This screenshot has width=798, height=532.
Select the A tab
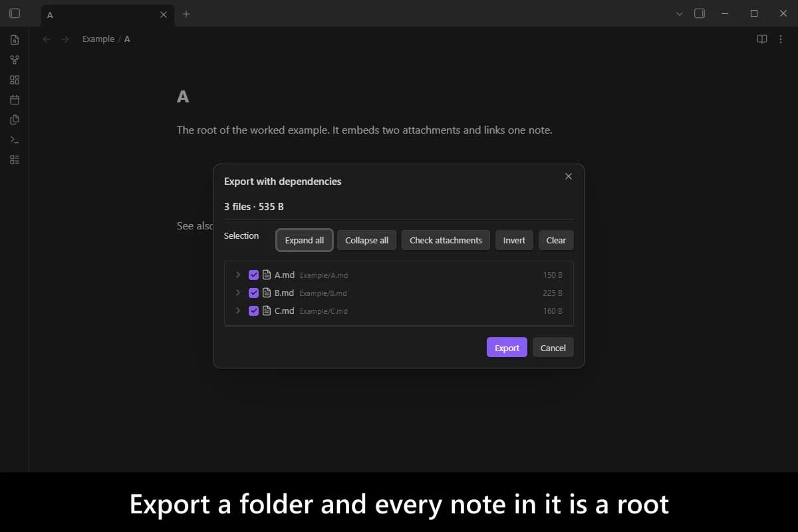point(106,14)
